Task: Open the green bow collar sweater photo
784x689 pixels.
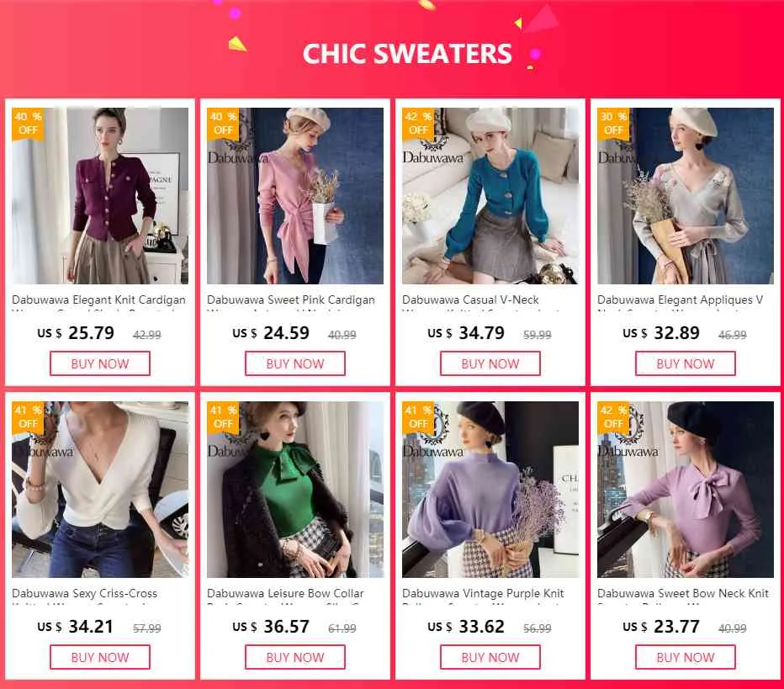Action: tap(295, 490)
